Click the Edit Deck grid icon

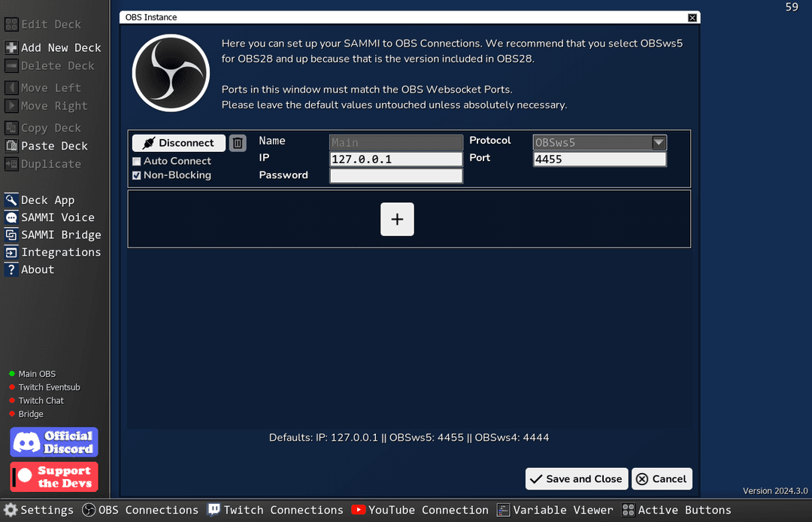pyautogui.click(x=11, y=24)
